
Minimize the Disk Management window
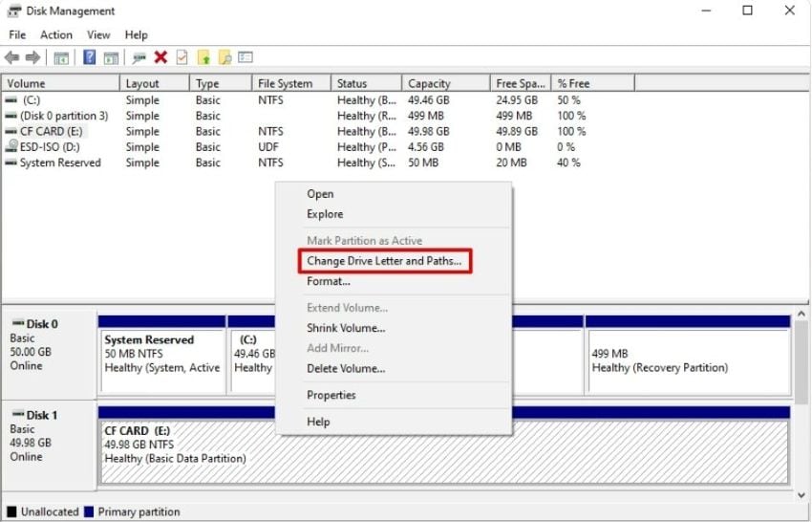706,11
